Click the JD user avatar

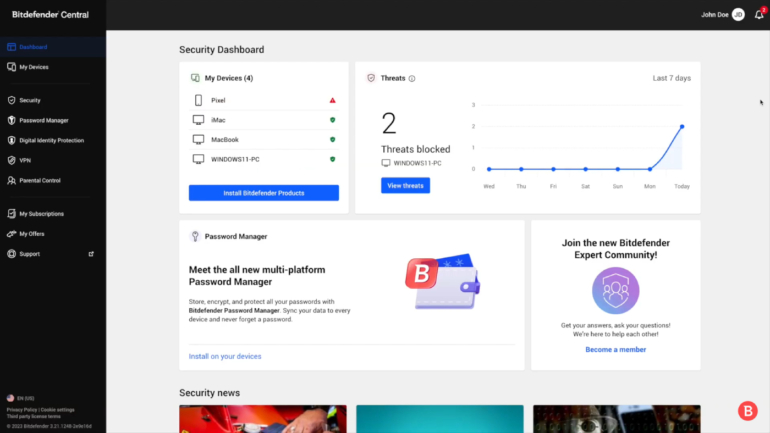tap(738, 15)
